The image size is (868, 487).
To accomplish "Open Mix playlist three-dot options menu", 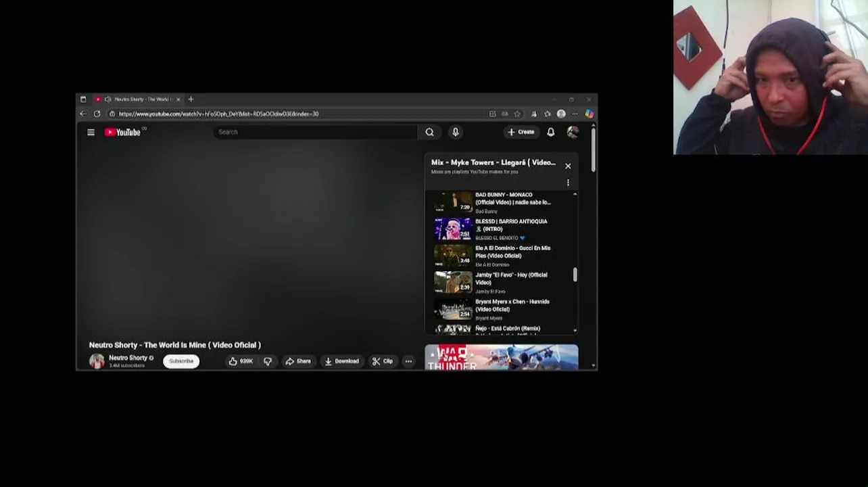I will click(568, 183).
